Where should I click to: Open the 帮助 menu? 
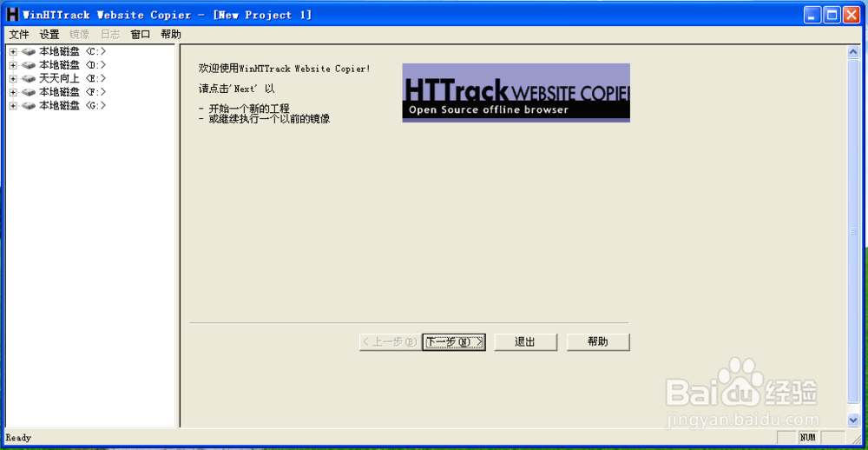pyautogui.click(x=170, y=35)
